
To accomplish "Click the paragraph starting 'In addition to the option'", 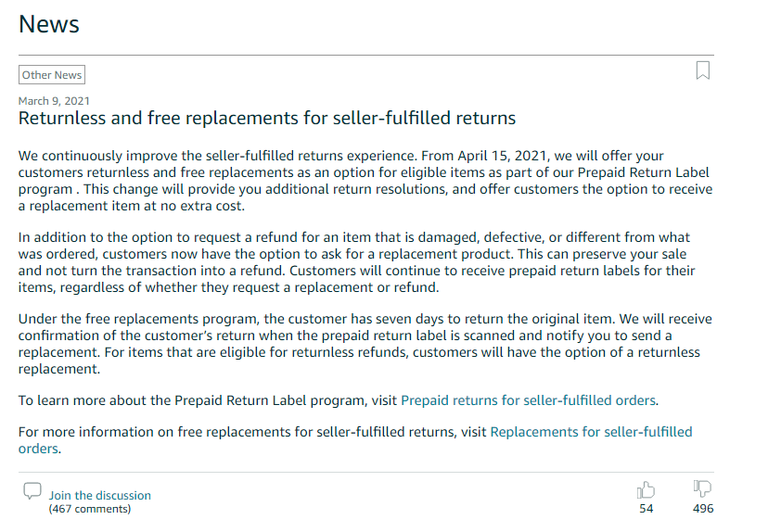I will 356,262.
